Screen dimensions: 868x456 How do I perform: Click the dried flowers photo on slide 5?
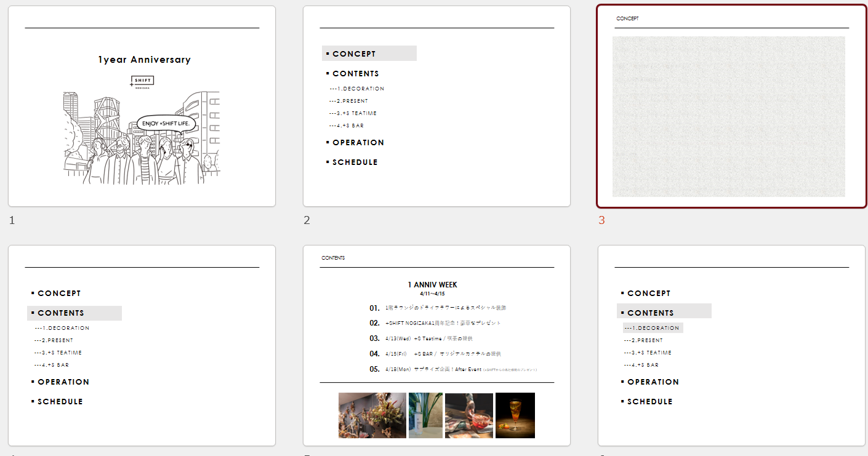tap(372, 415)
